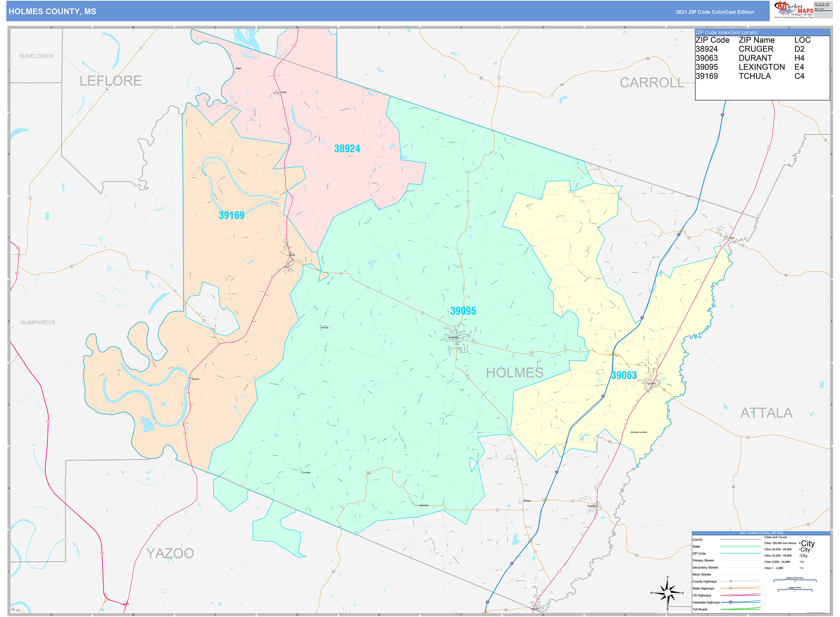
Task: Click the Minor Streets legend label
Action: [702, 575]
